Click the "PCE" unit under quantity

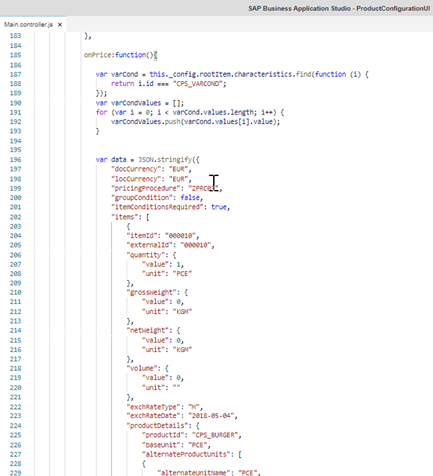(x=182, y=274)
